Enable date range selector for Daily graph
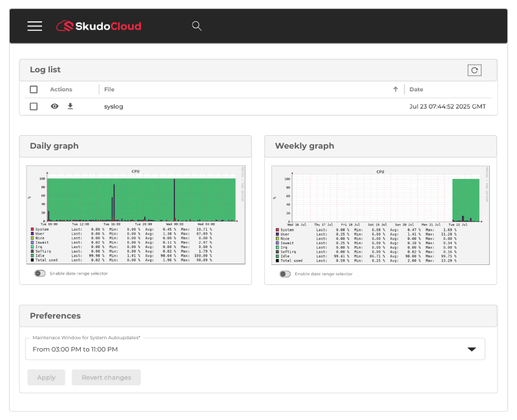 pyautogui.click(x=40, y=273)
